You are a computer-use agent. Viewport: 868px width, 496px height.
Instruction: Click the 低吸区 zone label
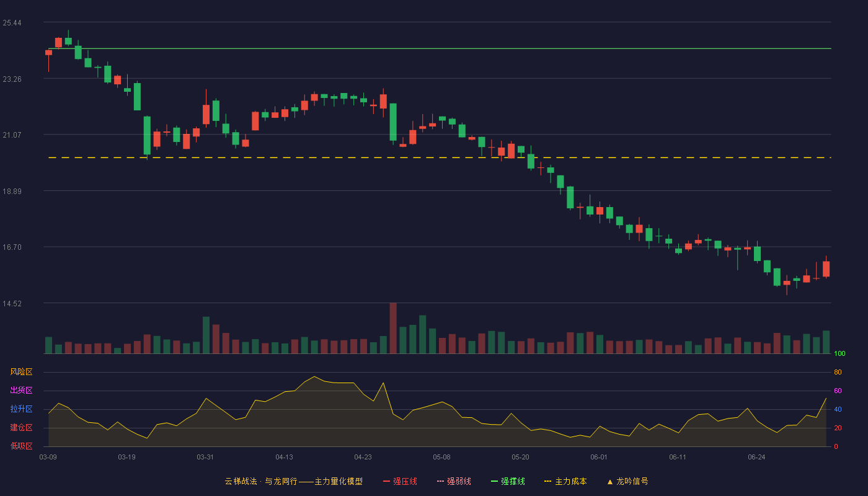point(21,446)
